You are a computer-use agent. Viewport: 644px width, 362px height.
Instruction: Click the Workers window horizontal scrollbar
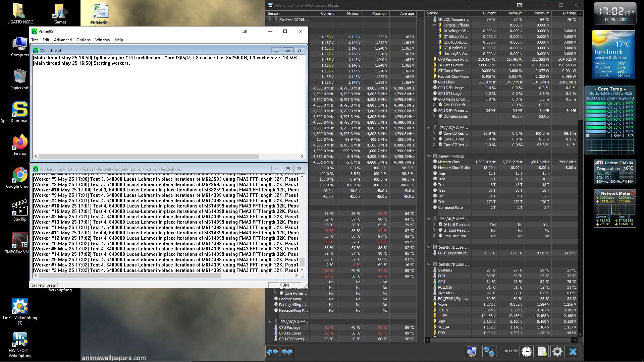click(x=166, y=276)
